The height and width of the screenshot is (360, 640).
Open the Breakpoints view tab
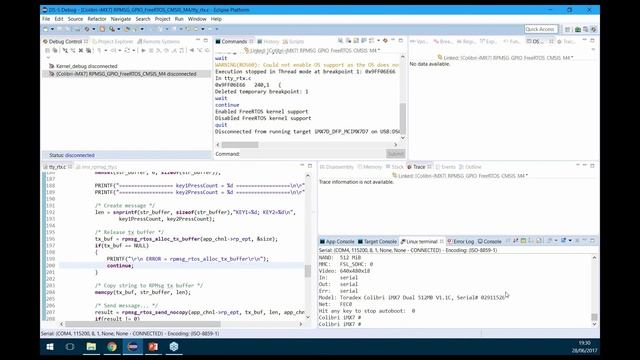pyautogui.click(x=443, y=42)
